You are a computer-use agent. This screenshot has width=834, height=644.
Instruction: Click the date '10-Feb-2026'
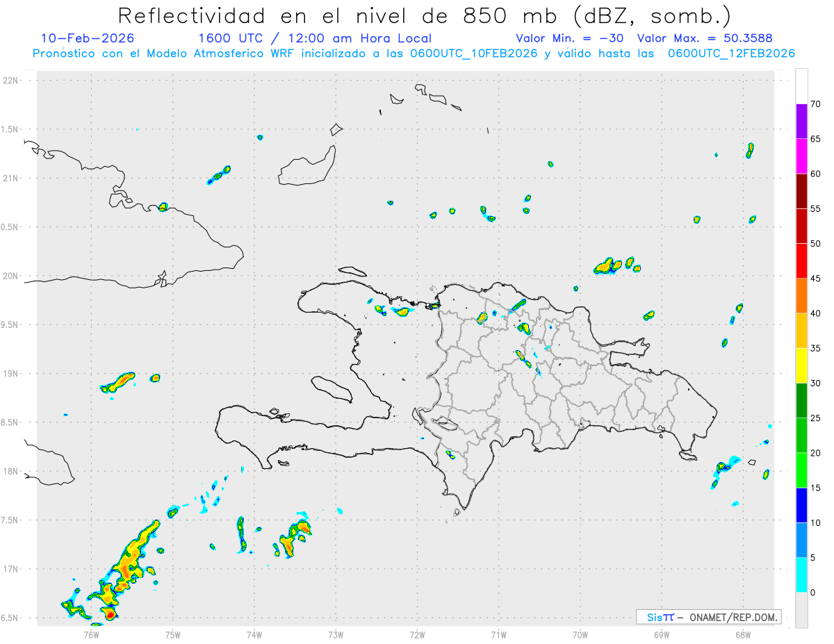pyautogui.click(x=88, y=38)
